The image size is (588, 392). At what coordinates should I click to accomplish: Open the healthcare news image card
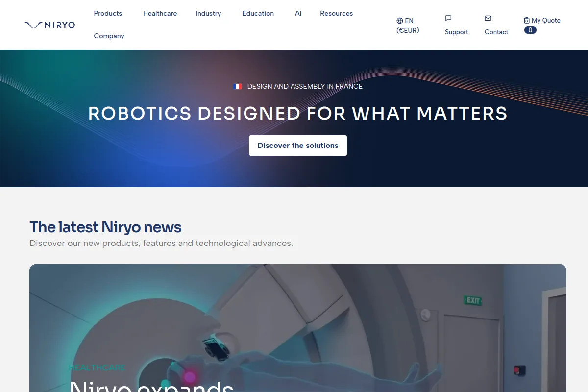298,328
